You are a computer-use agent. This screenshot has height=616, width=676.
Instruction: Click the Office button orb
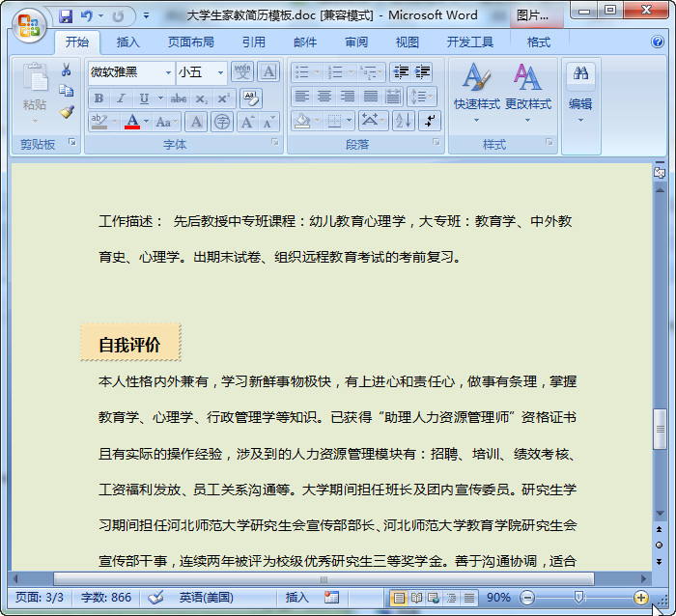point(29,25)
